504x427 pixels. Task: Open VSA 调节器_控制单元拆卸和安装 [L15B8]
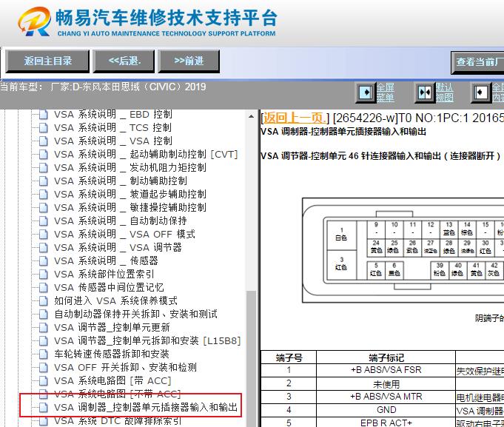click(x=147, y=341)
